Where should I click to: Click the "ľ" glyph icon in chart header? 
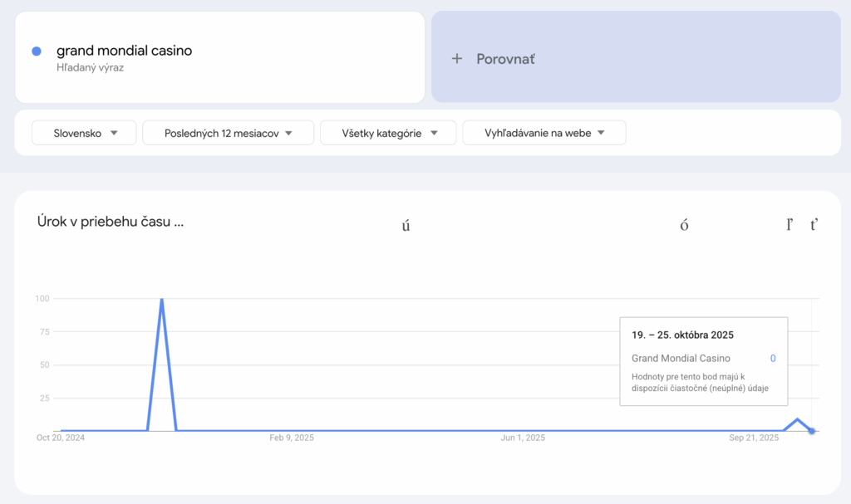(x=790, y=224)
